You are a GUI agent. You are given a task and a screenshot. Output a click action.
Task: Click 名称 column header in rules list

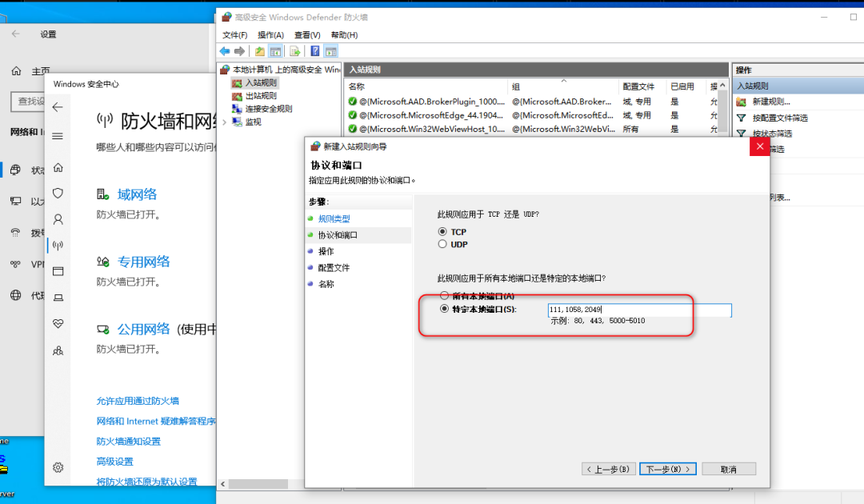[357, 86]
